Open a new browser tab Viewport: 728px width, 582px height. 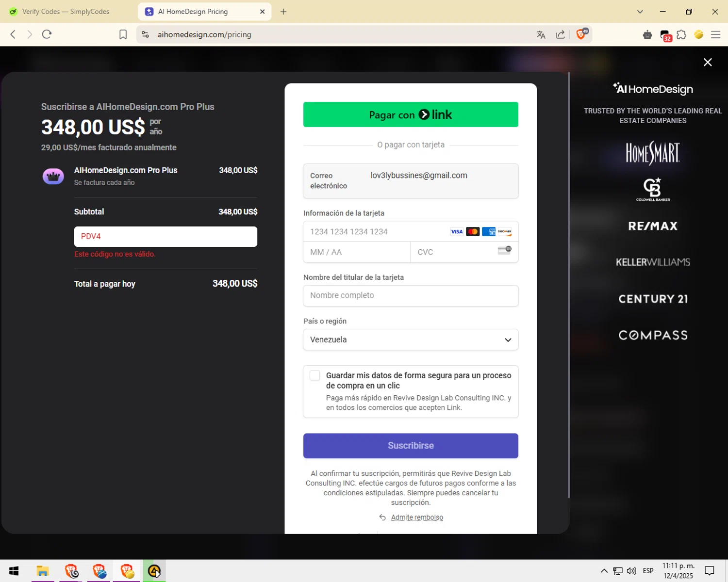[283, 12]
